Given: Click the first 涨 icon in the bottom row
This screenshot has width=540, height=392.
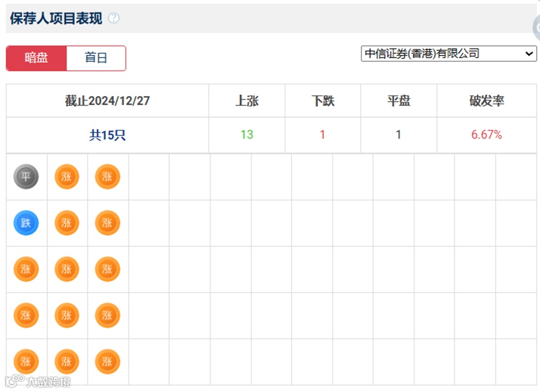Looking at the screenshot, I should pyautogui.click(x=26, y=361).
